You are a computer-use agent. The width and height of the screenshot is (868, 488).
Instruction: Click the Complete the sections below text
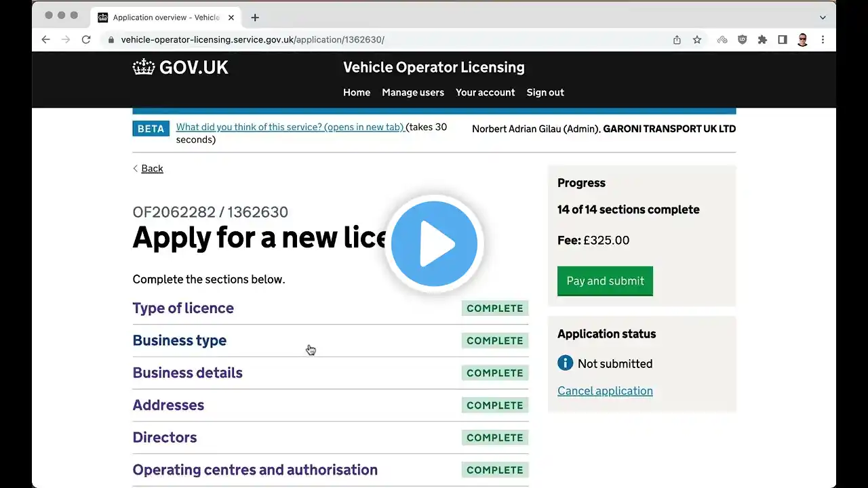(209, 279)
